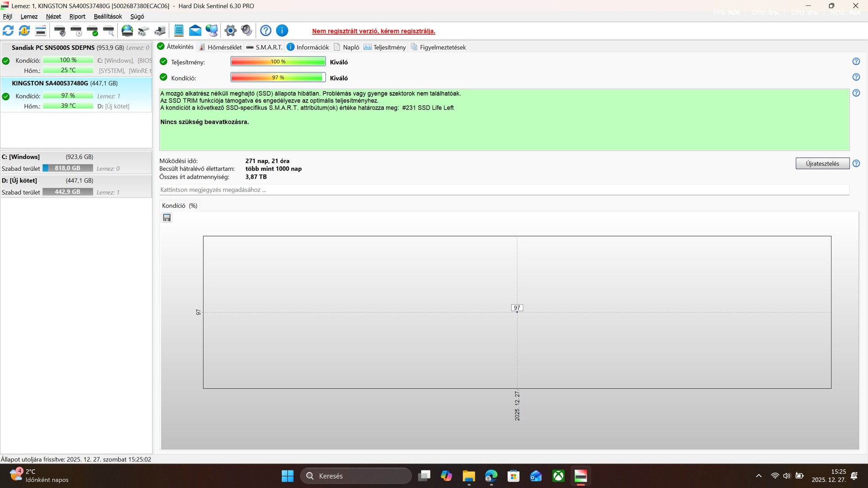Open settings via the gear toolbar icon
Image resolution: width=868 pixels, height=488 pixels.
click(230, 31)
